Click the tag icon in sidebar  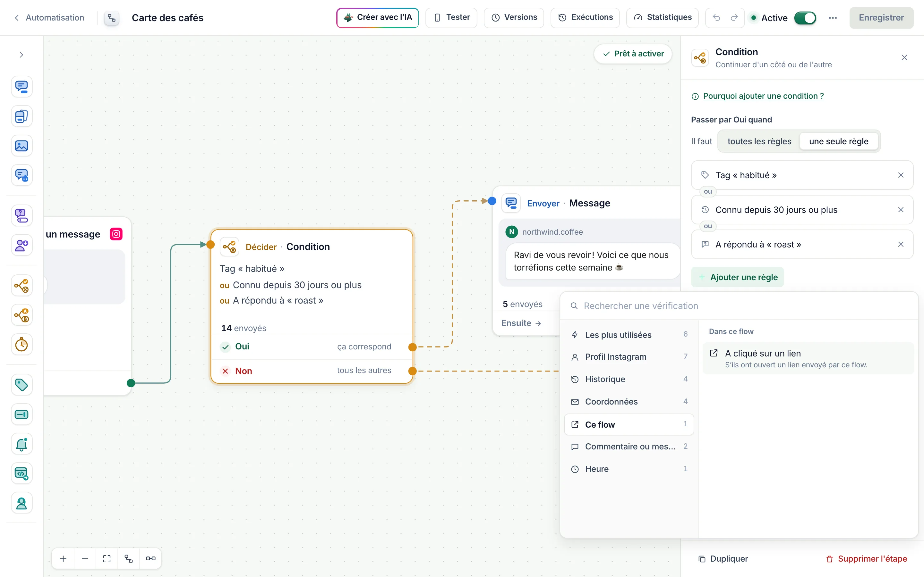21,385
